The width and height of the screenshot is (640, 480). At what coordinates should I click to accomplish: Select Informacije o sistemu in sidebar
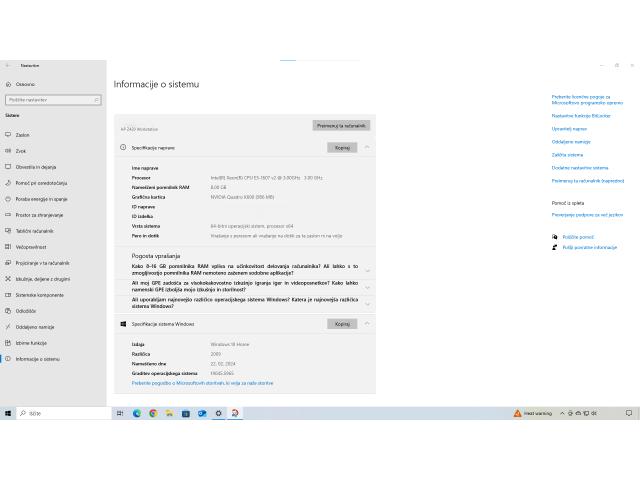pos(37,359)
